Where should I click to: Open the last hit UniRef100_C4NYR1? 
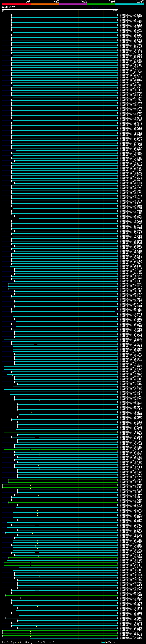pyautogui.click(x=131, y=638)
